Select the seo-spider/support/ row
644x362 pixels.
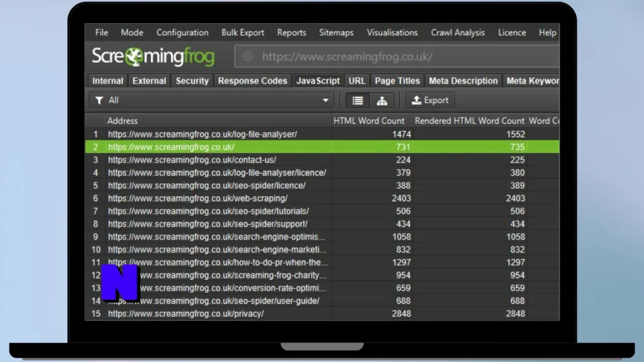pos(322,224)
